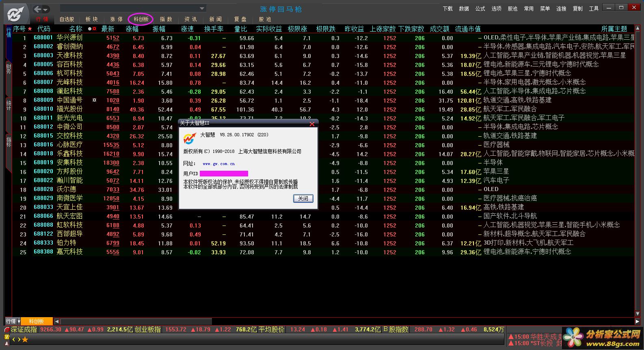Viewport: 644px width, 350px height.
Task: Click the 所属主题 column header
Action: [x=614, y=29]
